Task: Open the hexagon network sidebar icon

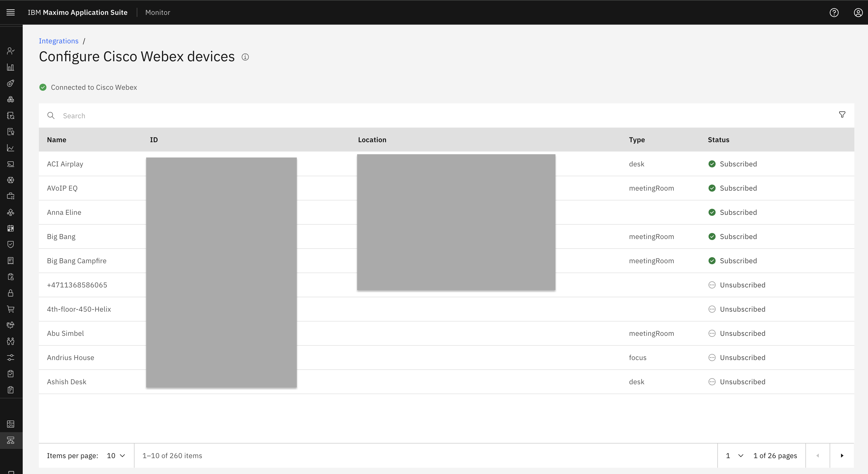Action: [x=11, y=180]
